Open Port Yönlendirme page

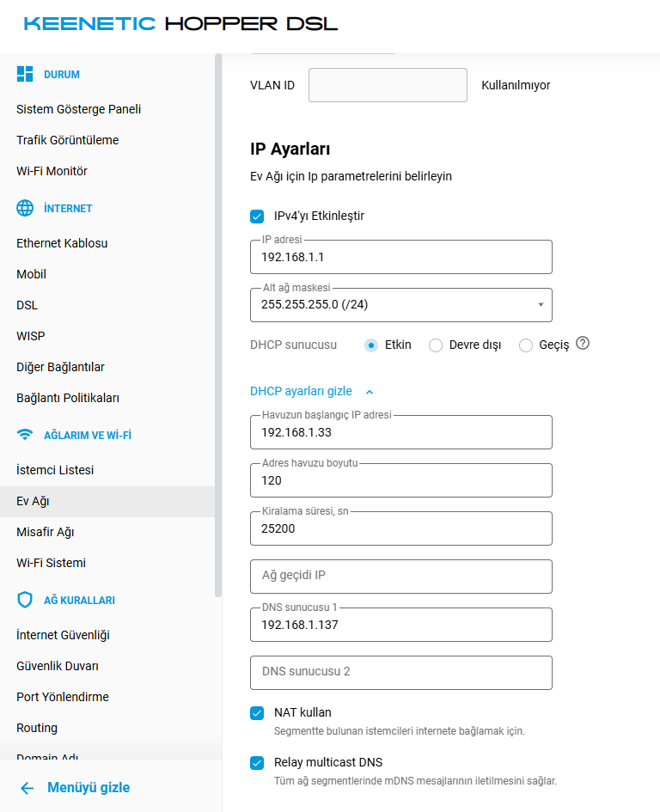click(63, 697)
